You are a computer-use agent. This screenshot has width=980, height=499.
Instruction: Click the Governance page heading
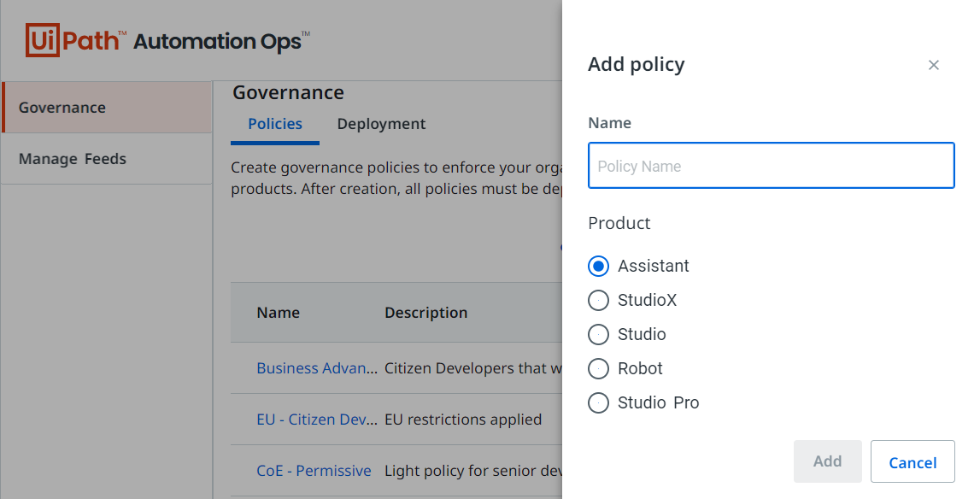point(288,92)
